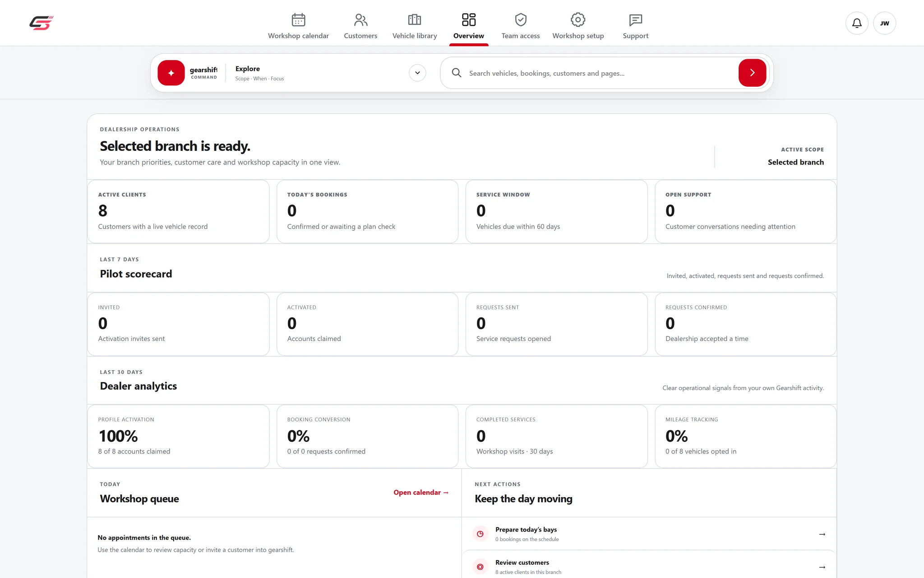The width and height of the screenshot is (924, 578).
Task: Click the red gearshift command star icon
Action: (x=171, y=73)
